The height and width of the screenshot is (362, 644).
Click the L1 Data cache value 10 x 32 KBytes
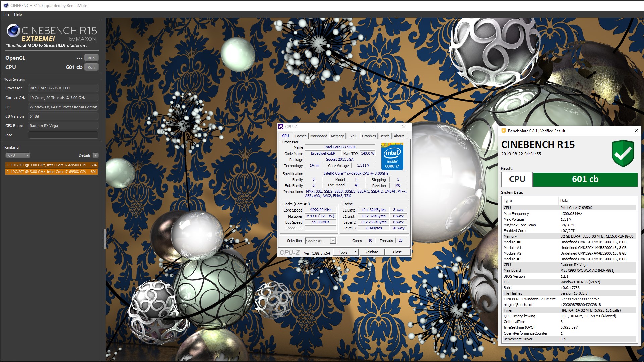(x=373, y=210)
